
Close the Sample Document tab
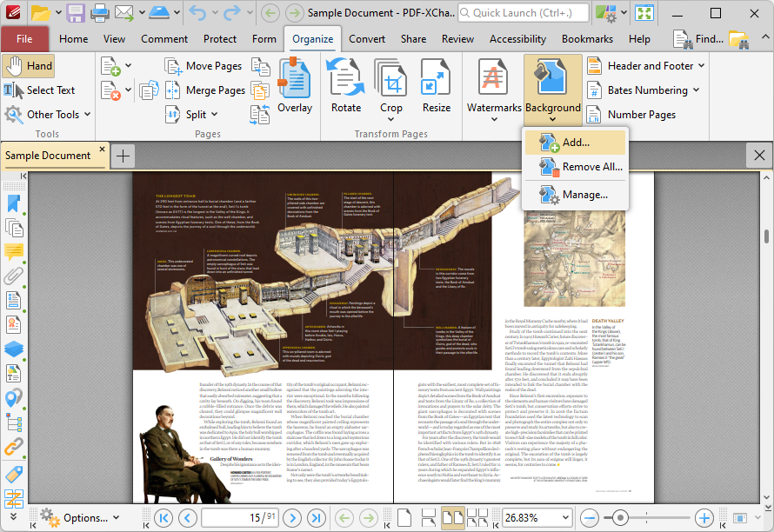pos(102,149)
